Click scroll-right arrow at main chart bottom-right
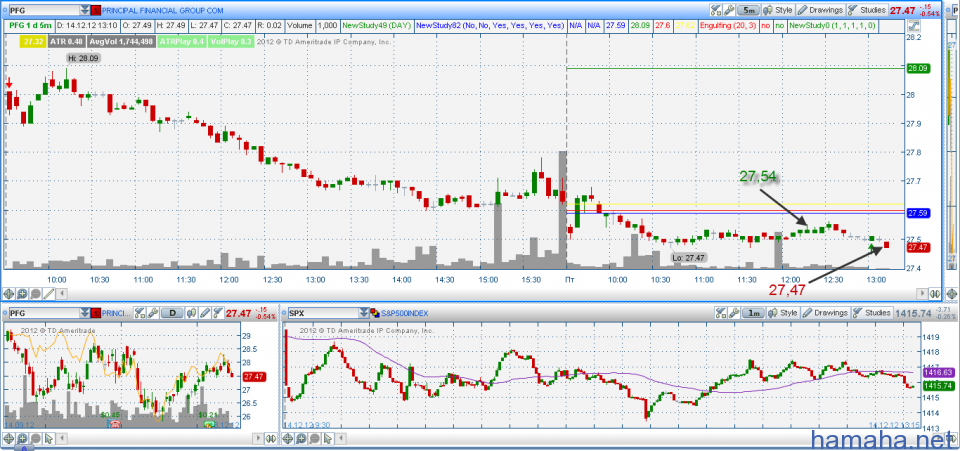Image resolution: width=960 pixels, height=451 pixels. click(x=922, y=294)
